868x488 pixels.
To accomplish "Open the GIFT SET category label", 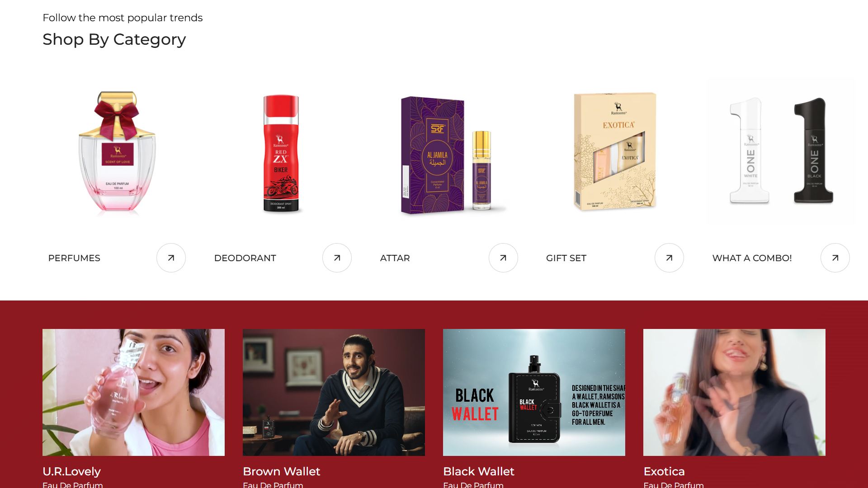I will click(566, 258).
